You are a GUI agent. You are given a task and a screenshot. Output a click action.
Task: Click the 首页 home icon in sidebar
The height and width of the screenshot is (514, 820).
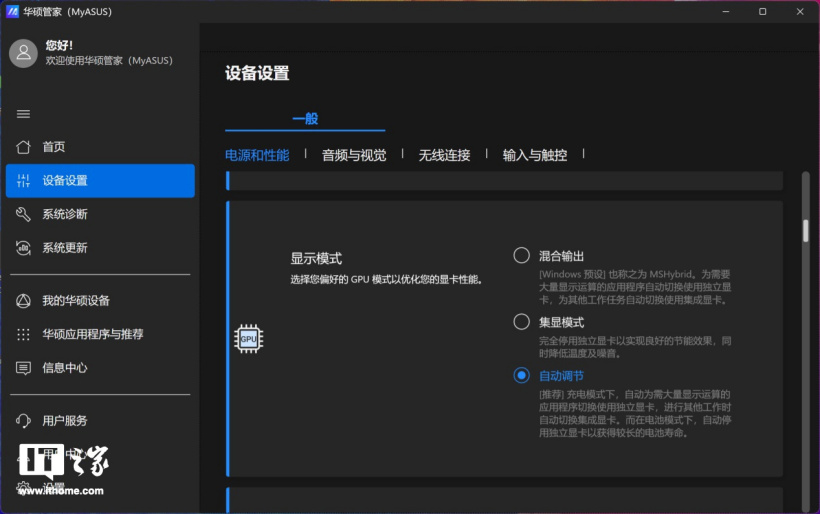click(x=23, y=147)
